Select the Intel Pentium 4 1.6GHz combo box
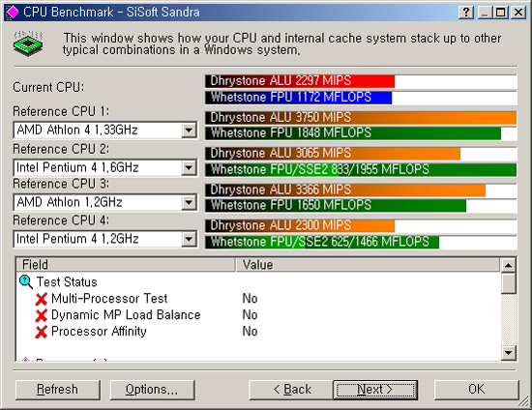This screenshot has height=410, width=532. tap(105, 167)
